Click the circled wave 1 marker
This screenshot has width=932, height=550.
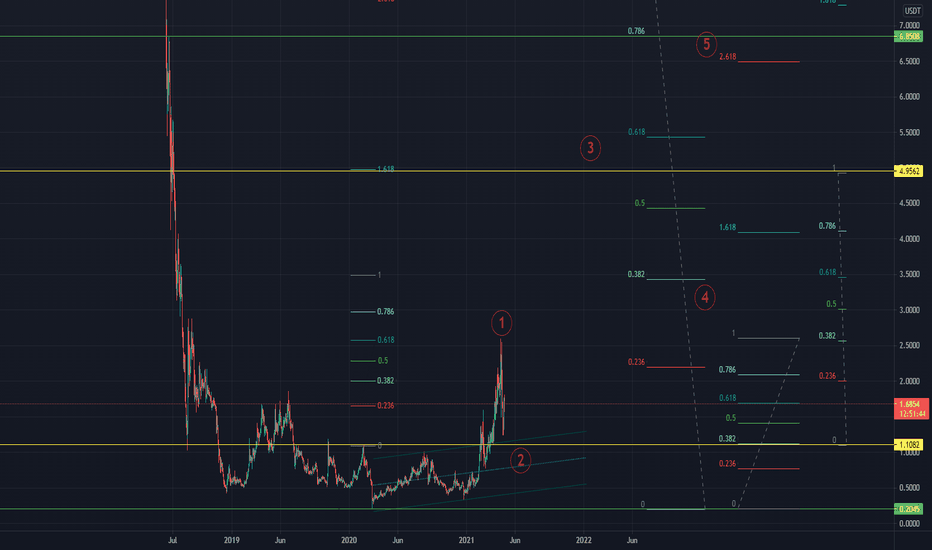(x=502, y=323)
